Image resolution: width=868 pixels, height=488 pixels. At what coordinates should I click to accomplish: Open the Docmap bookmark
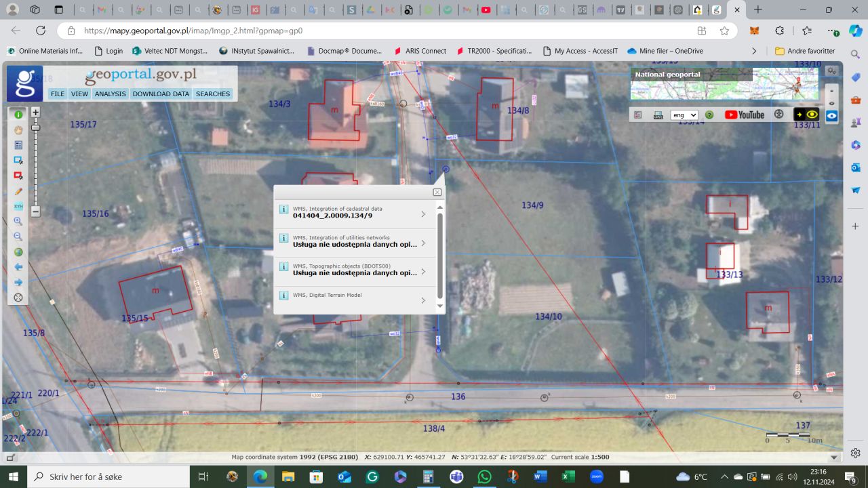[x=344, y=51]
